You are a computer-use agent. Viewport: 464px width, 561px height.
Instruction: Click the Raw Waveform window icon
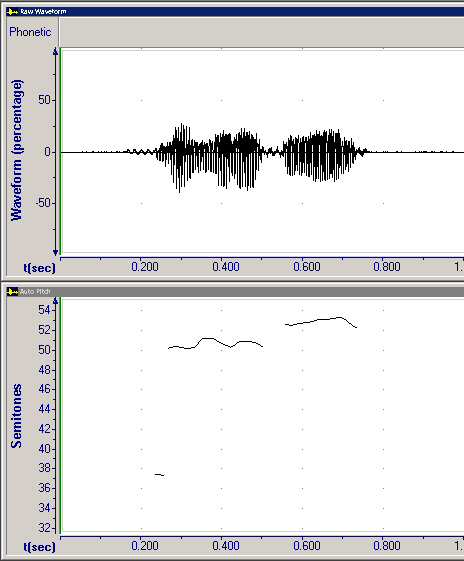point(13,12)
